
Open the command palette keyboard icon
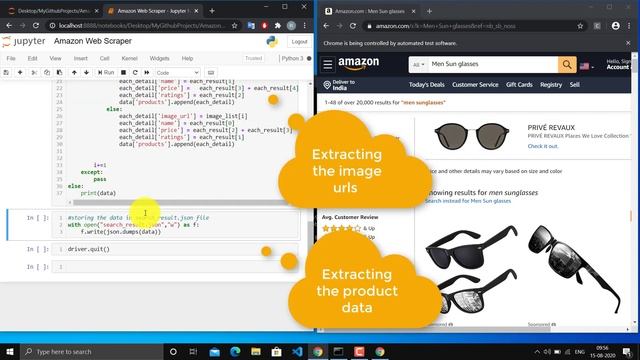[x=211, y=72]
